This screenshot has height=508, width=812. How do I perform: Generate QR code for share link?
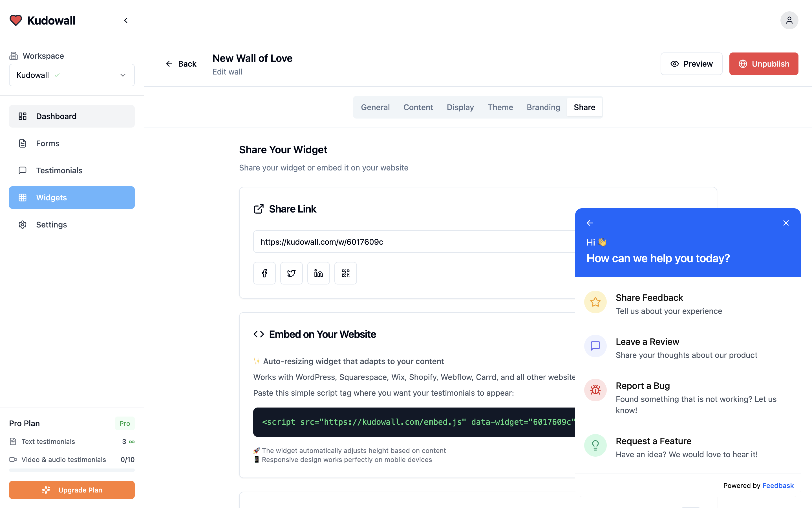coord(346,273)
